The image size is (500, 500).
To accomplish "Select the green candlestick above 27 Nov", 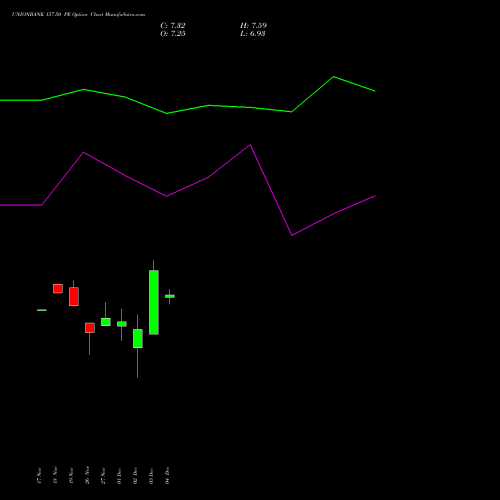I will 106,322.
